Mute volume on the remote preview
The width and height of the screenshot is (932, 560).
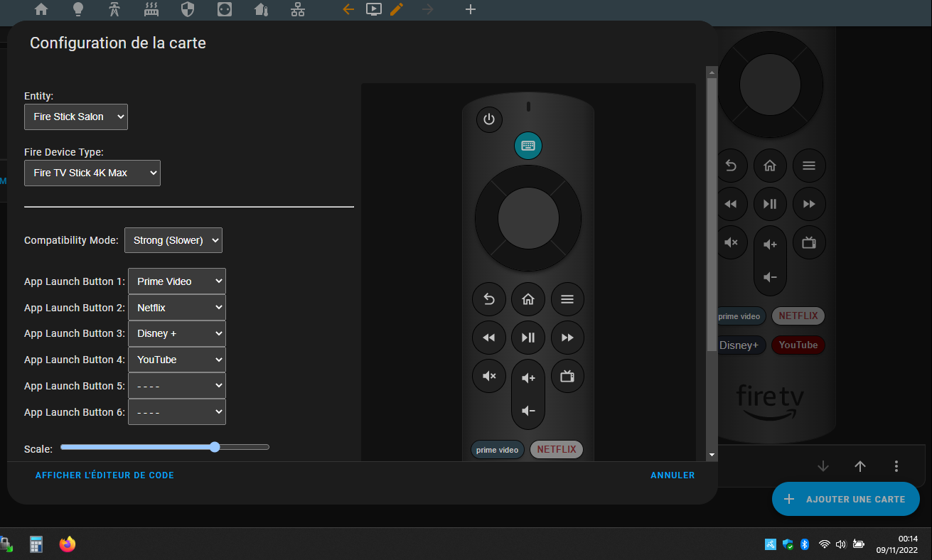click(489, 377)
